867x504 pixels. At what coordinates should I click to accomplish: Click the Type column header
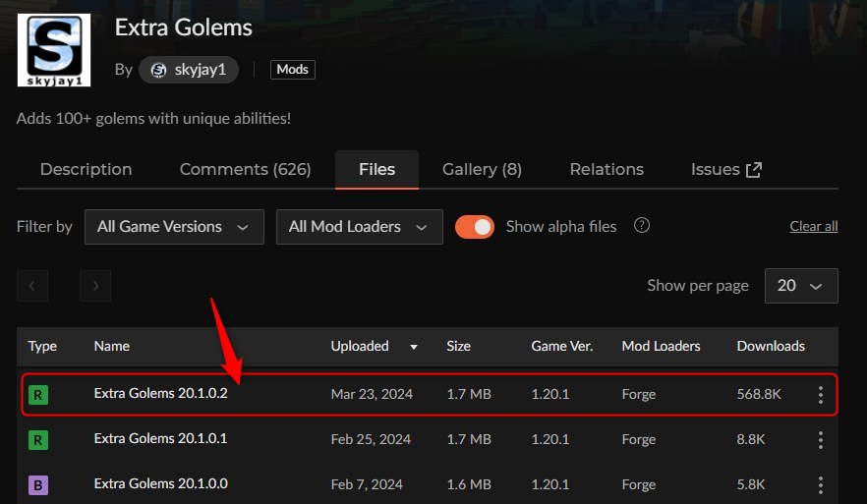pyautogui.click(x=42, y=346)
